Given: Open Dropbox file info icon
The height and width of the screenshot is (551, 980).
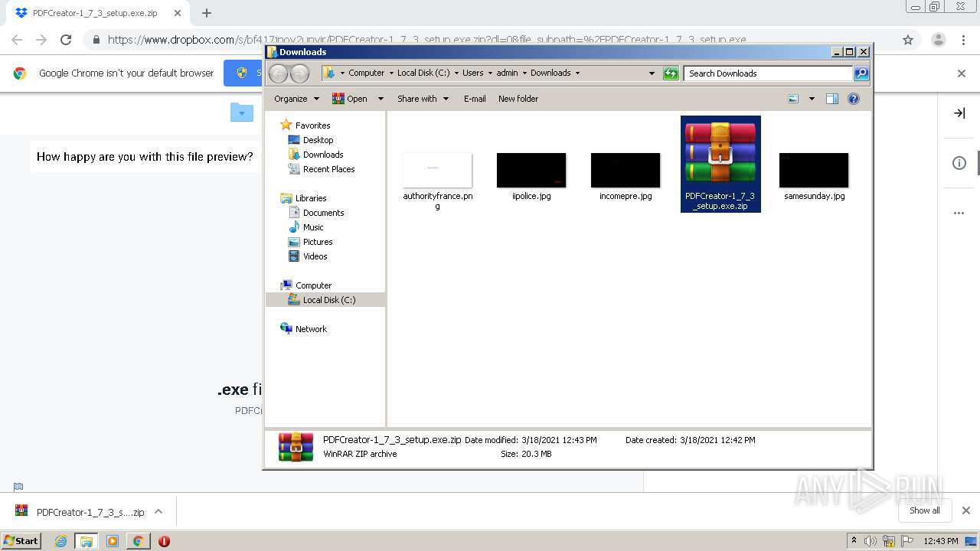Looking at the screenshot, I should 959,163.
